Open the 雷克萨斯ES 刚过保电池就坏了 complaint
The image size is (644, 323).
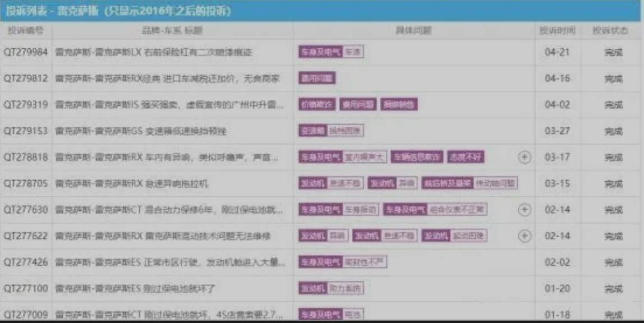click(135, 289)
